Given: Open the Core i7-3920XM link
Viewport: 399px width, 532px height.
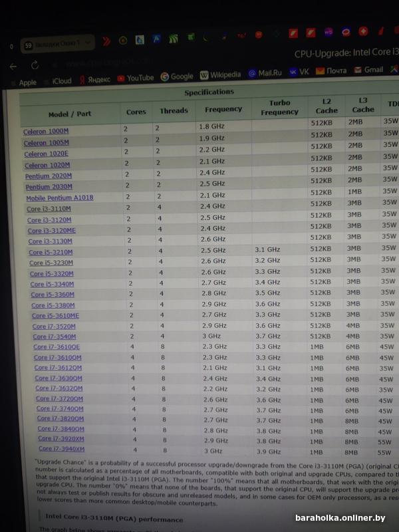Looking at the screenshot, I should [x=61, y=439].
